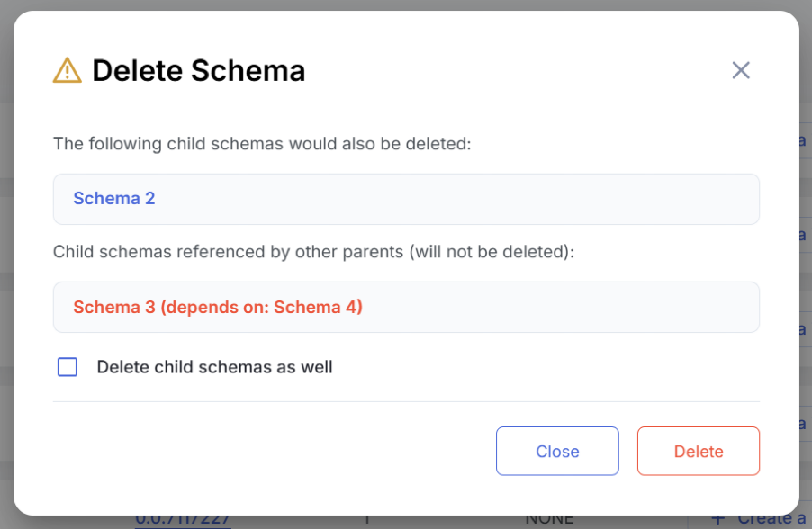Click the '1' cell in background table
The width and height of the screenshot is (812, 529).
(366, 520)
